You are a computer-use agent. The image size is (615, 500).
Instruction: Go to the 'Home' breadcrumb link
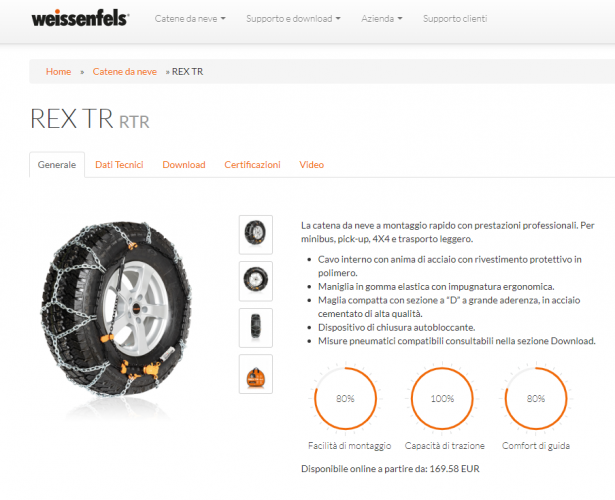58,72
